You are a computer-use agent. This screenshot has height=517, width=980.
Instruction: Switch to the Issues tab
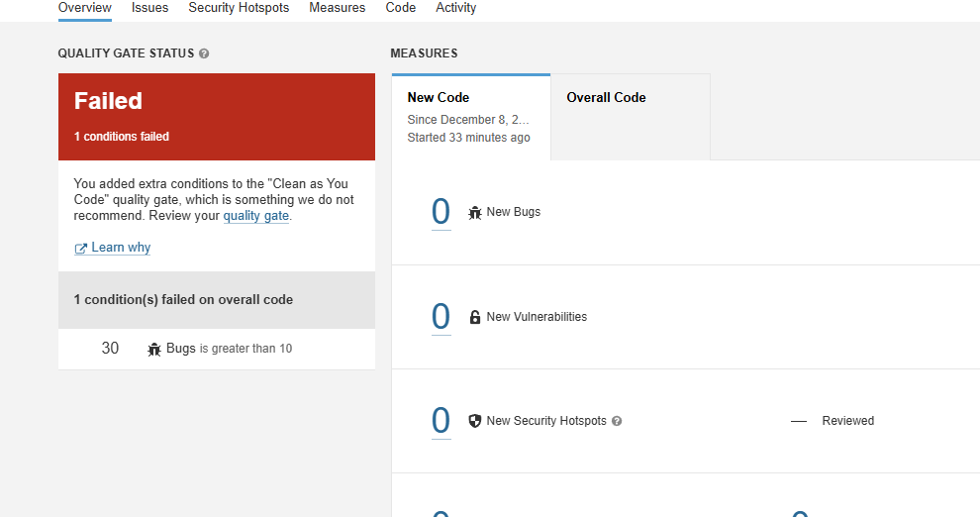click(x=150, y=8)
